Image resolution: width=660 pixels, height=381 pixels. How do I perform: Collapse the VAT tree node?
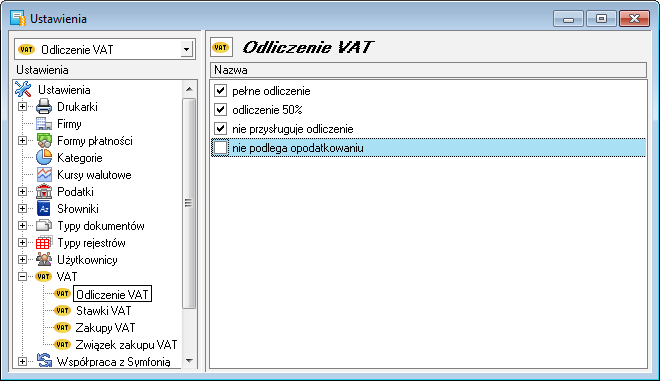pos(22,277)
